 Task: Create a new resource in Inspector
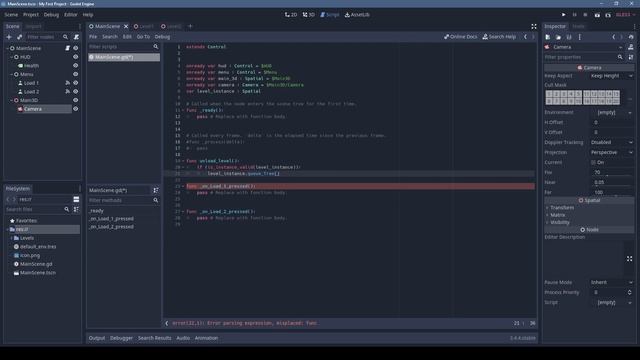(548, 37)
